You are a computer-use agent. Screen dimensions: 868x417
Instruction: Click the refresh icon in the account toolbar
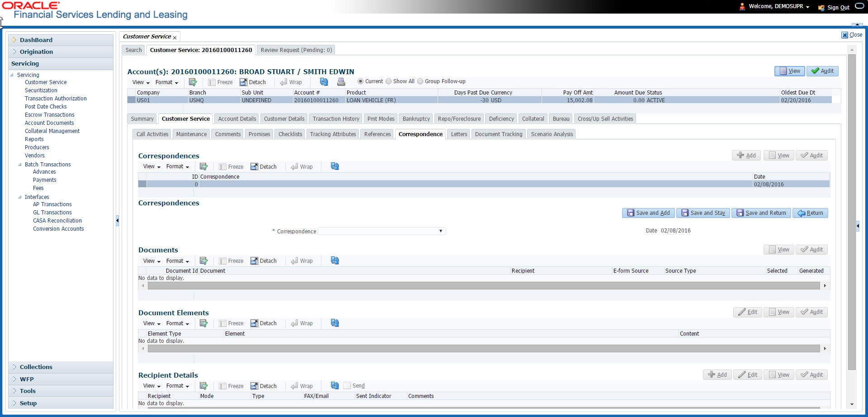324,82
